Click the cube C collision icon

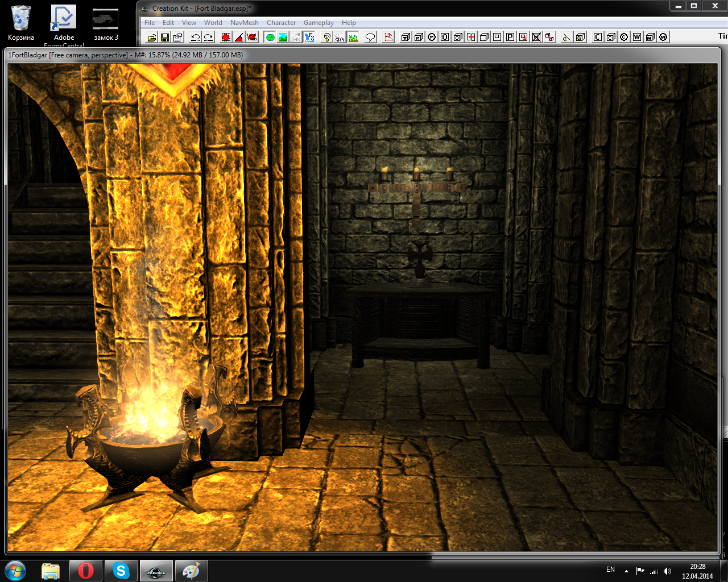[611, 37]
